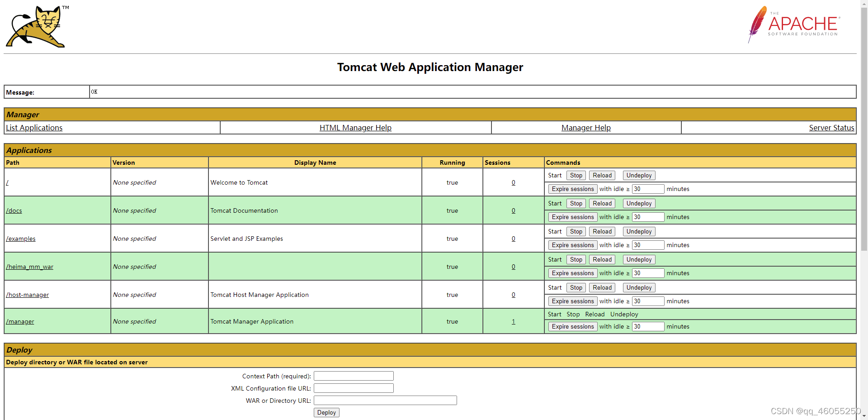Undeploy the /docs application
Viewport: 868px width, 420px height.
click(x=639, y=203)
